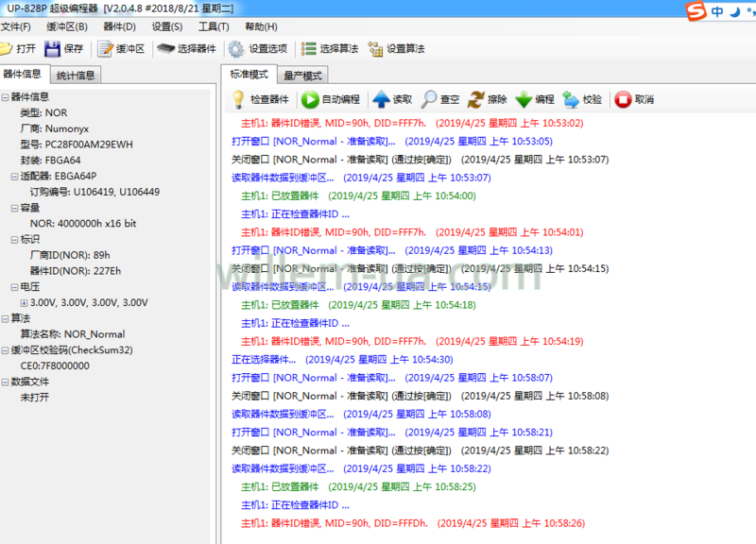Click the 选择器件 chip icon

click(165, 49)
